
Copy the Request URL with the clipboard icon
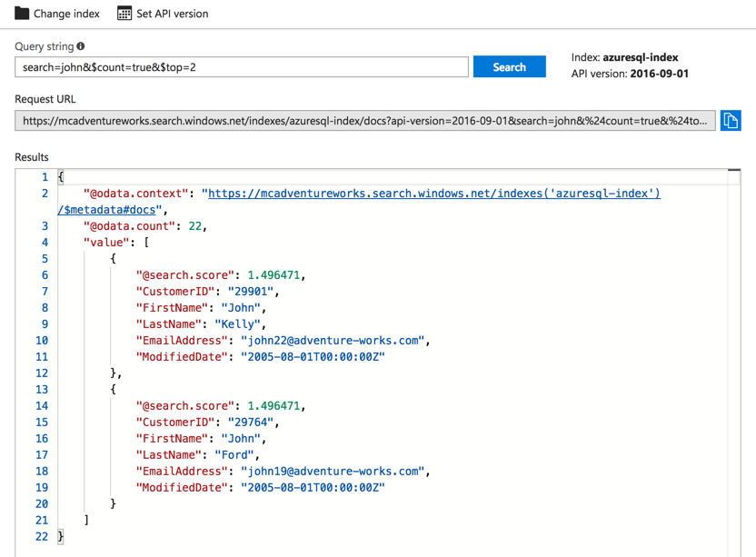click(x=730, y=121)
